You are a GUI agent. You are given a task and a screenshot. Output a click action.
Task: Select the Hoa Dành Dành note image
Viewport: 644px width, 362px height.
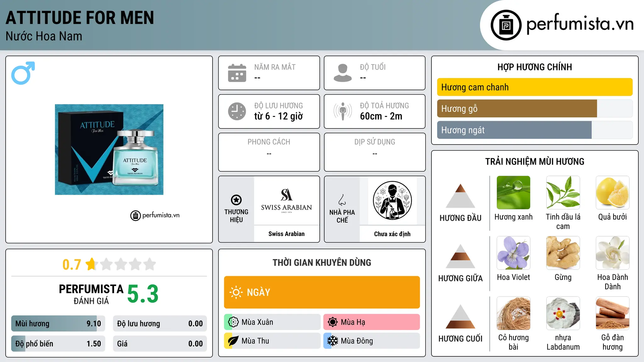pos(613,253)
